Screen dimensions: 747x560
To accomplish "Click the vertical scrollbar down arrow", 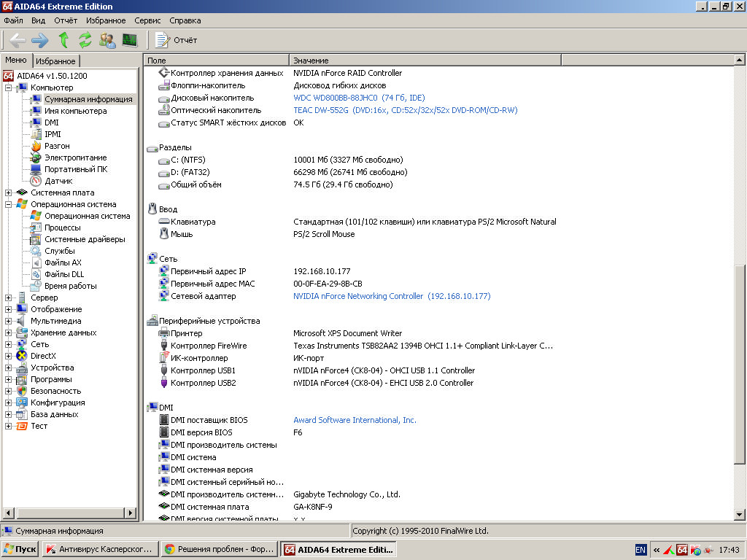I will coord(740,516).
